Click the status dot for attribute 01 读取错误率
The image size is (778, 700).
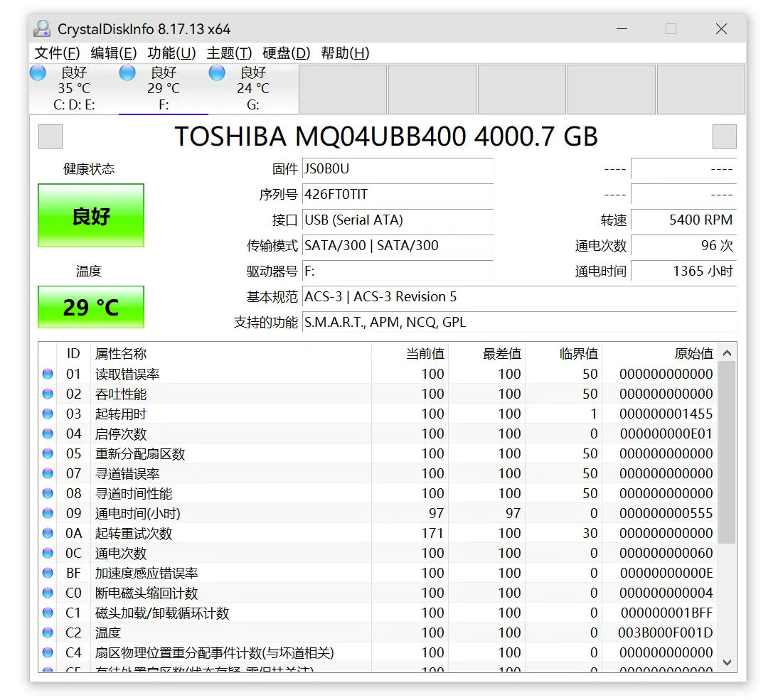point(48,374)
